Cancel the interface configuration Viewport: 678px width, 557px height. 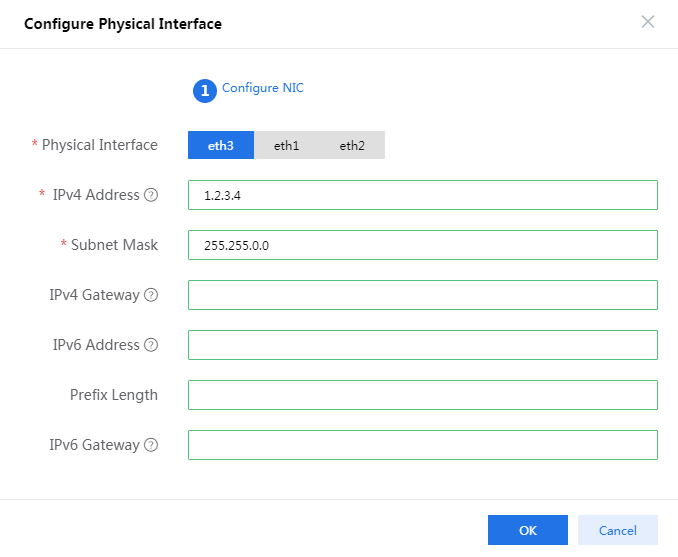pyautogui.click(x=617, y=530)
